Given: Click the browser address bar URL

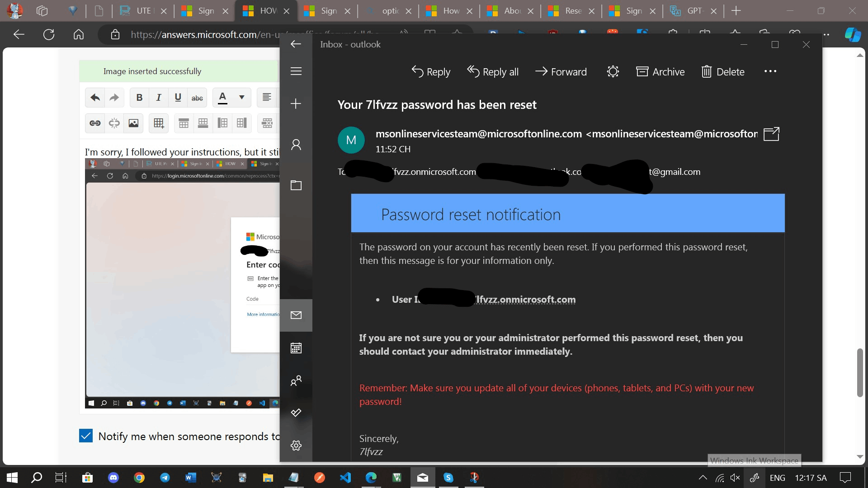Looking at the screenshot, I should coord(203,35).
